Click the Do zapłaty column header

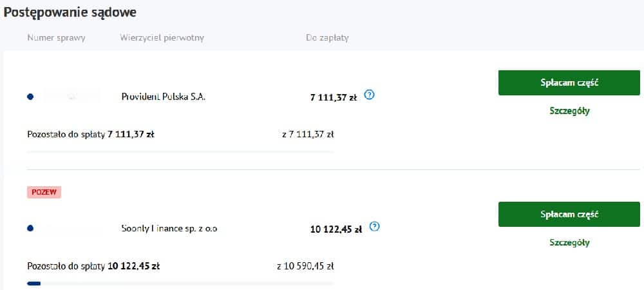coord(327,38)
